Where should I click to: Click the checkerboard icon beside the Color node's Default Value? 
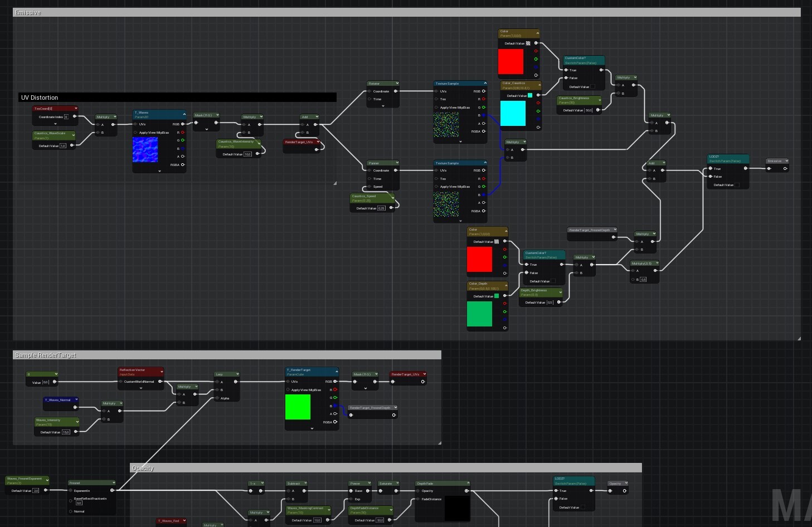pyautogui.click(x=527, y=43)
